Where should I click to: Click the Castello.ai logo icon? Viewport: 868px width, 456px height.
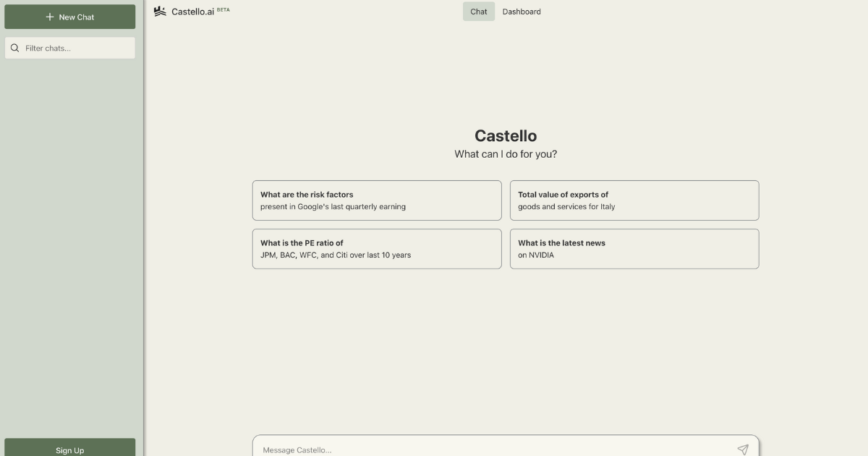tap(160, 12)
